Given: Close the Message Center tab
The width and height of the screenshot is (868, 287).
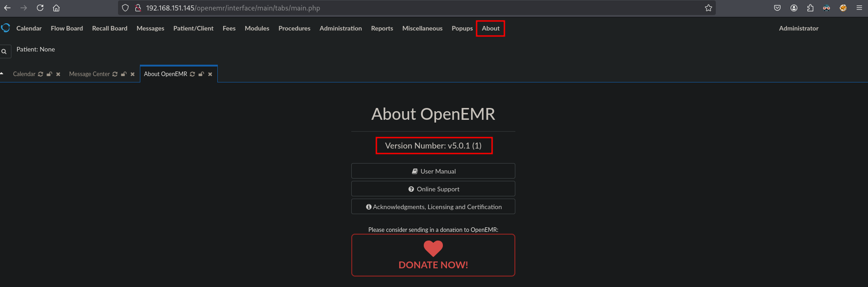Looking at the screenshot, I should point(133,74).
